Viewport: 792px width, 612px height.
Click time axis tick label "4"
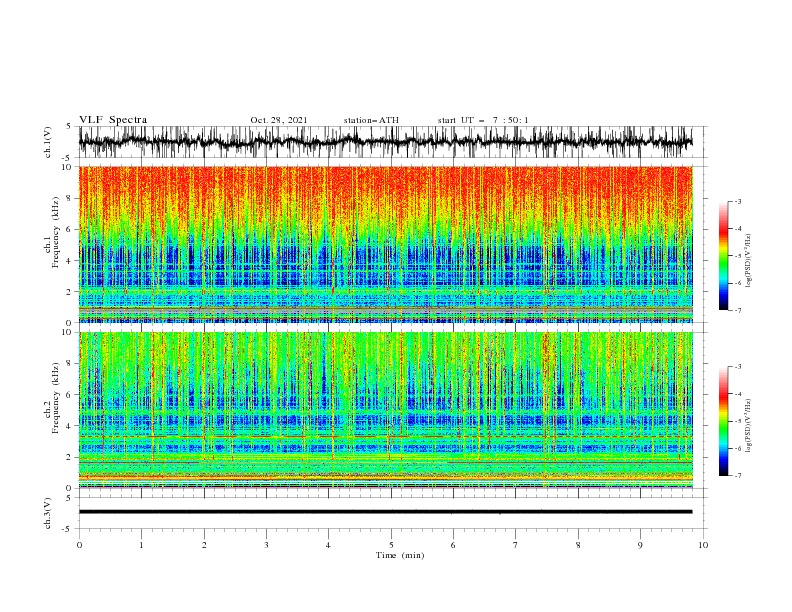328,545
